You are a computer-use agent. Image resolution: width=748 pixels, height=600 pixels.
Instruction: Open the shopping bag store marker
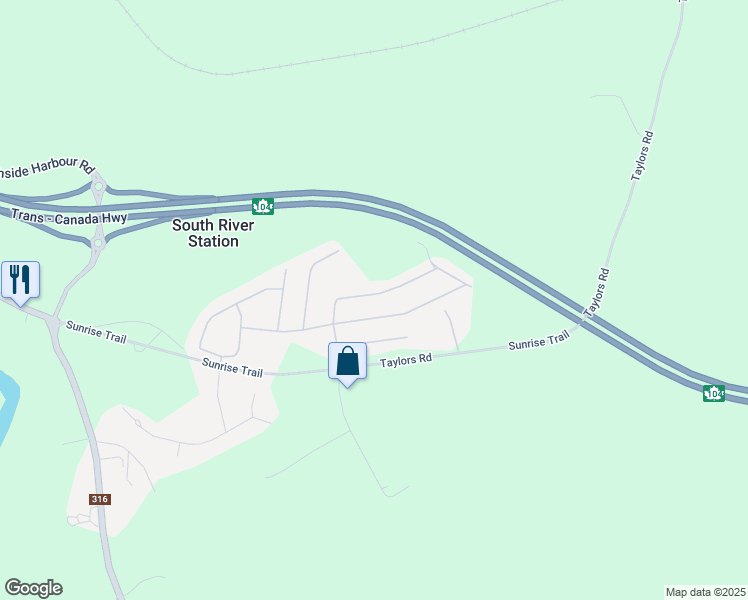click(347, 364)
